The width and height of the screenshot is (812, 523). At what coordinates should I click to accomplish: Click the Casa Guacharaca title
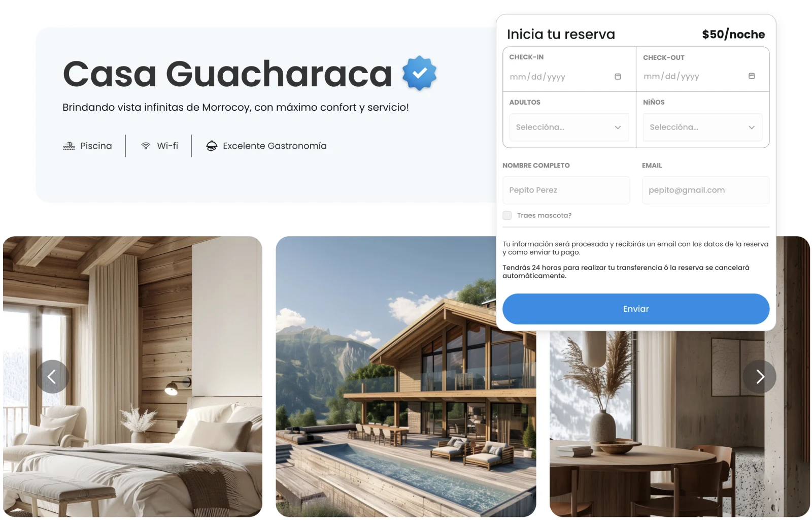227,74
